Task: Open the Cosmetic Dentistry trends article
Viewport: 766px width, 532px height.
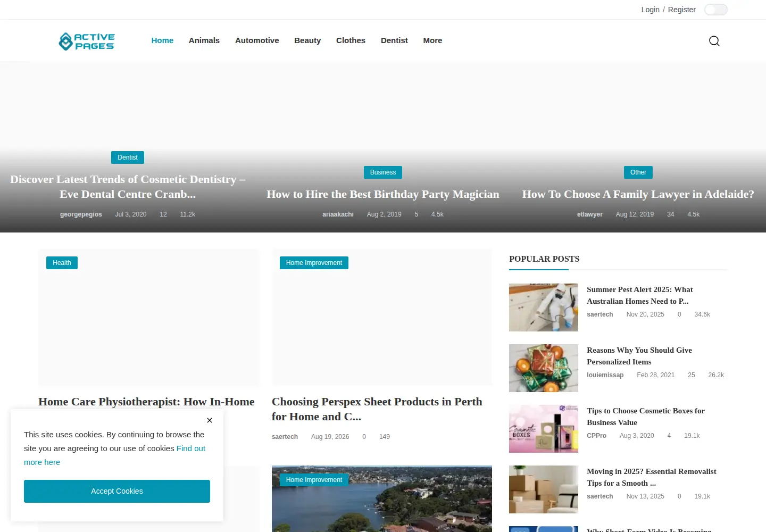Action: [x=128, y=187]
